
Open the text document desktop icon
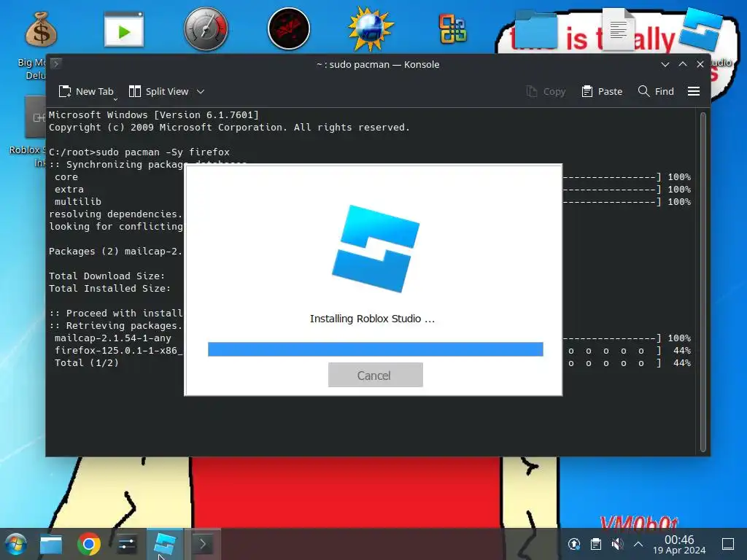pos(618,29)
